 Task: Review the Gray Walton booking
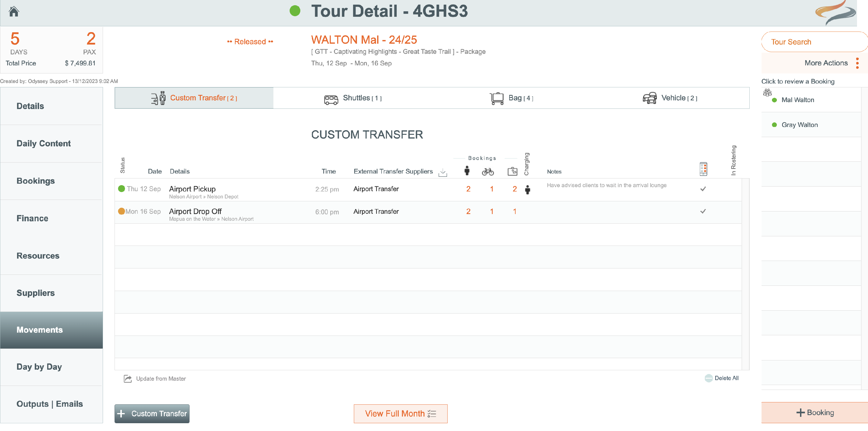coord(799,125)
